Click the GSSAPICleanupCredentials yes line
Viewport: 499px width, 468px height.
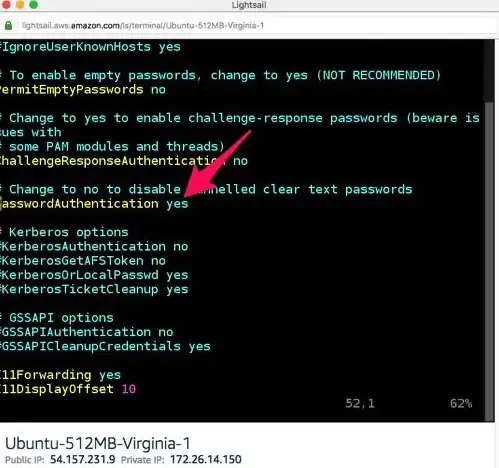tap(105, 346)
